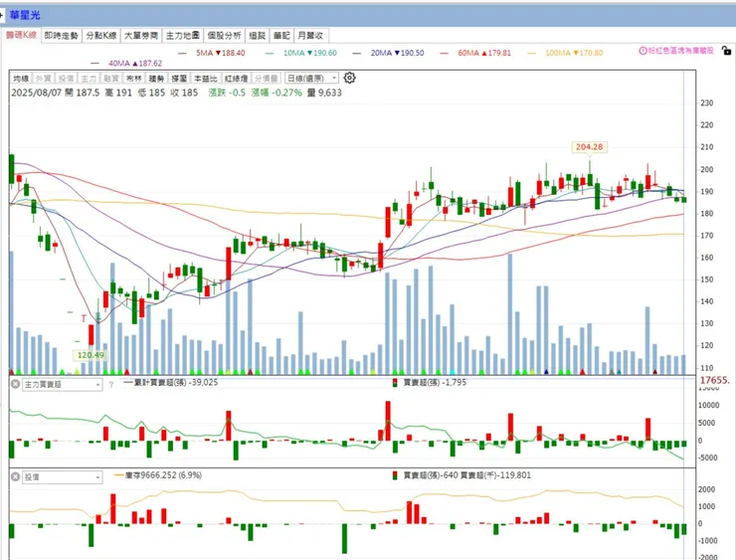Viewport: 736px width, 560px height.
Task: Click the 漲跌 -0.5 change value
Action: pos(227,93)
